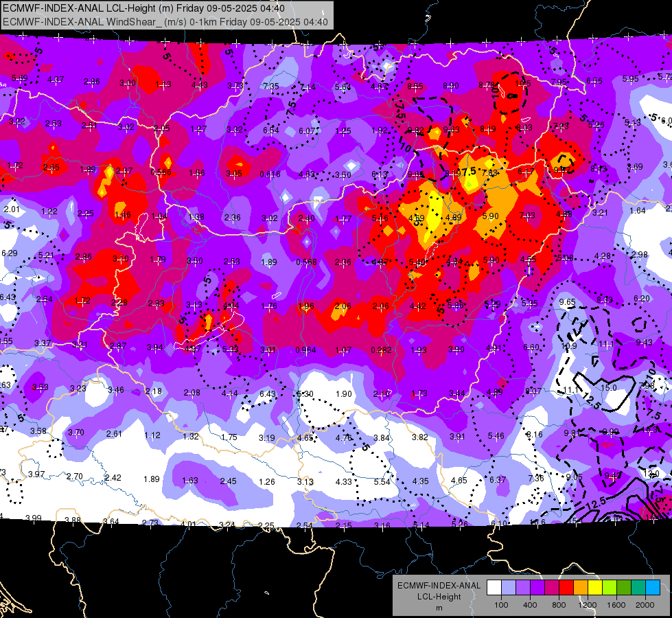This screenshot has width=672, height=618.
Task: Click the shear value 2.65
Action: (x=51, y=168)
